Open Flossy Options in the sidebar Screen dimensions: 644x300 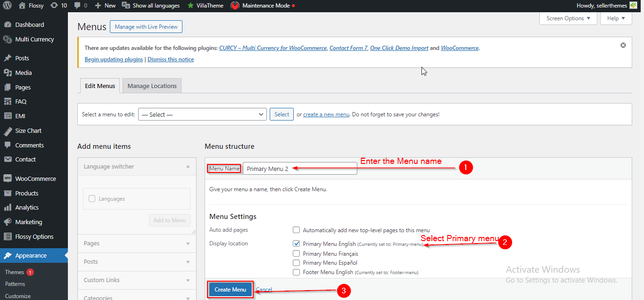click(x=34, y=236)
